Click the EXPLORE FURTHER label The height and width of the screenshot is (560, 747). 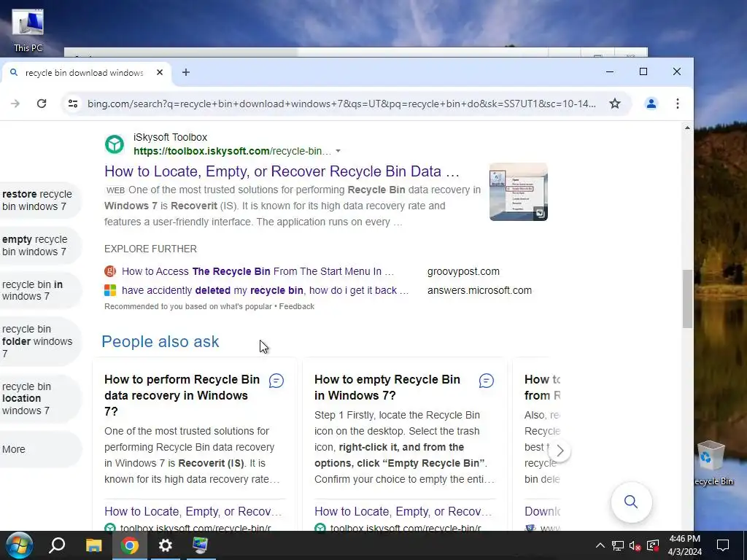point(150,249)
